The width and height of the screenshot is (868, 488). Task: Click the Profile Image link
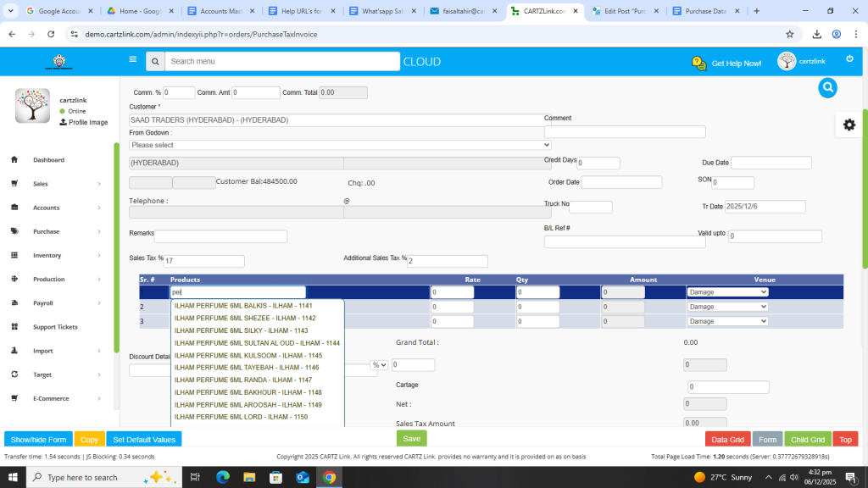point(83,122)
